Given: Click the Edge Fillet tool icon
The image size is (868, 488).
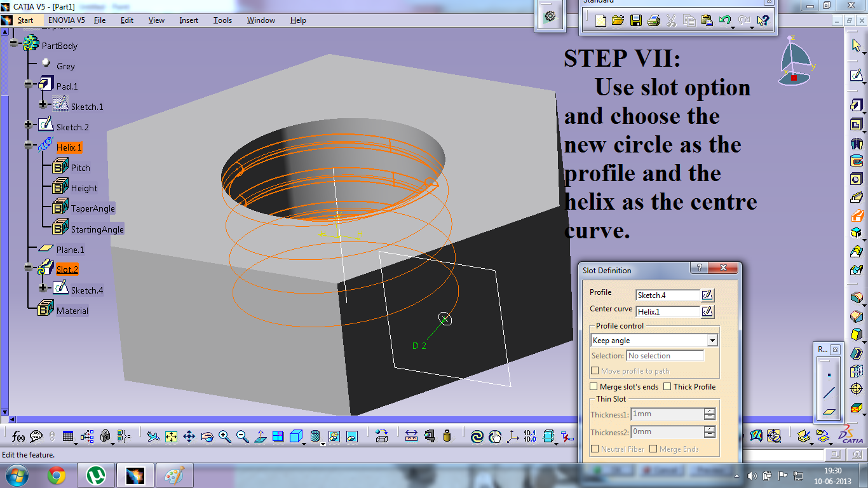Looking at the screenshot, I should click(856, 297).
